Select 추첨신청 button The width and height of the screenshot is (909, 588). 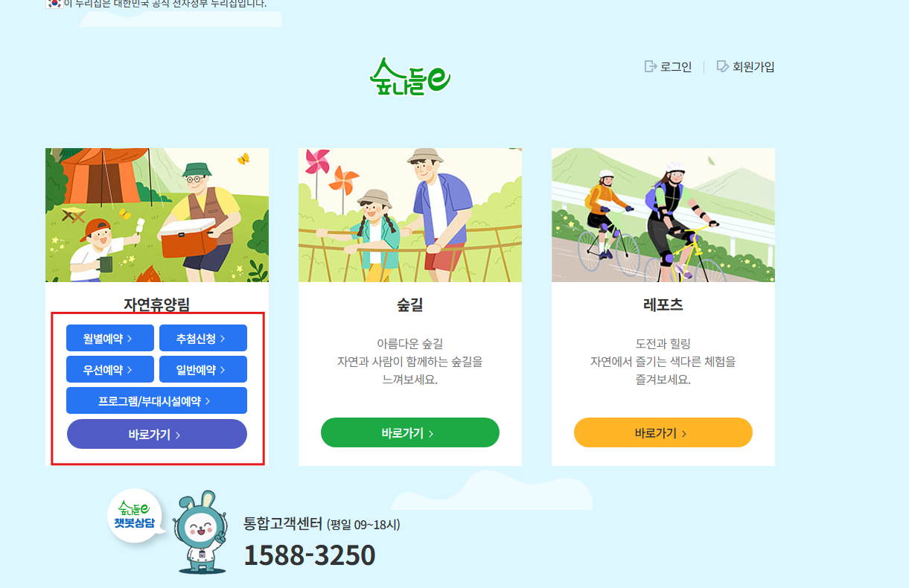point(203,338)
